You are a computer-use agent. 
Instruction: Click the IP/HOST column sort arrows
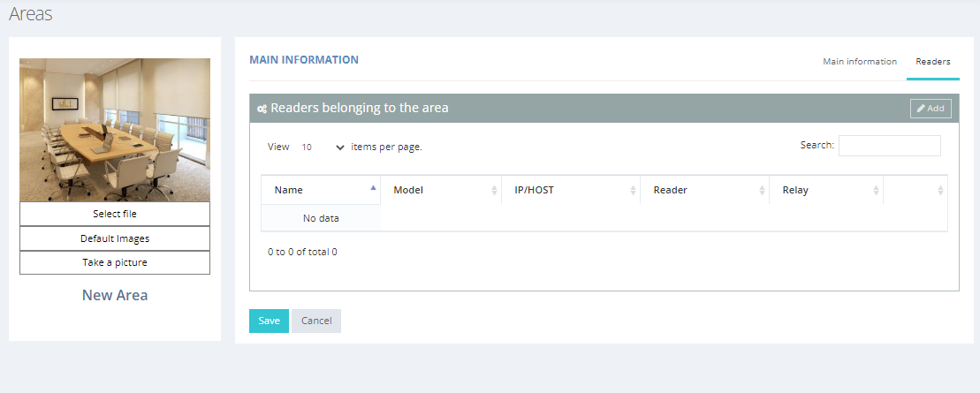point(633,191)
